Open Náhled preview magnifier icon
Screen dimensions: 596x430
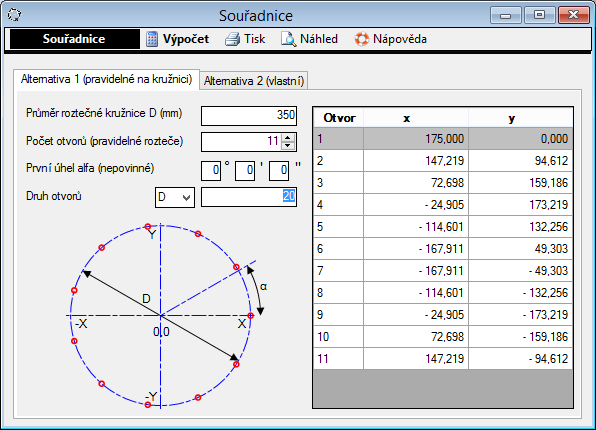(x=288, y=39)
